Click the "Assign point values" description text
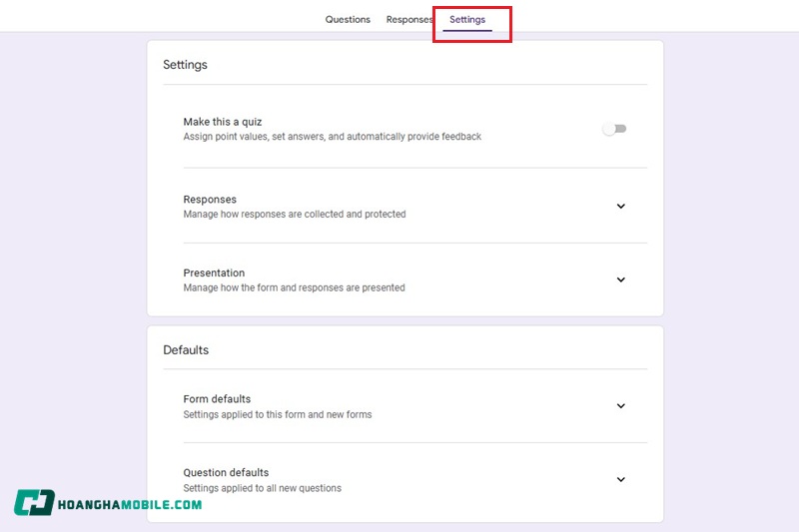The height and width of the screenshot is (532, 799). (332, 137)
